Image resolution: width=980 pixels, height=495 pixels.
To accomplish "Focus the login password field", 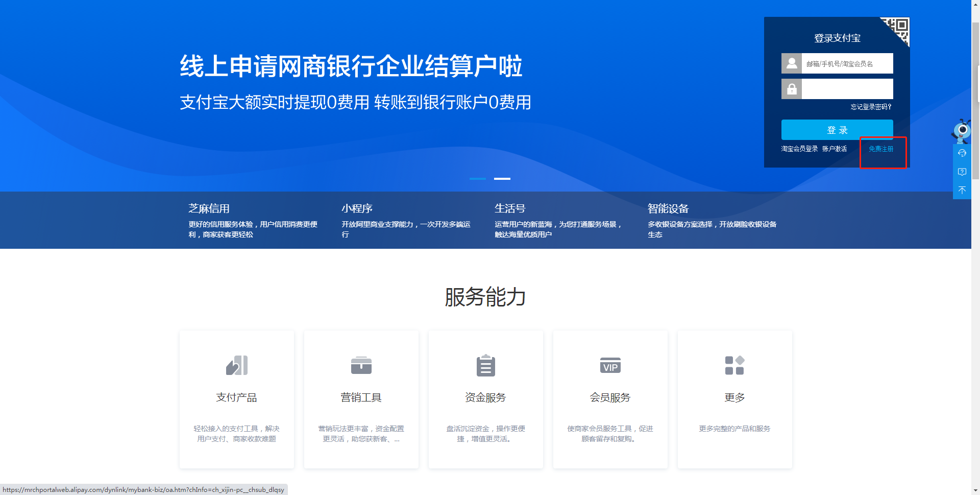I will point(847,89).
